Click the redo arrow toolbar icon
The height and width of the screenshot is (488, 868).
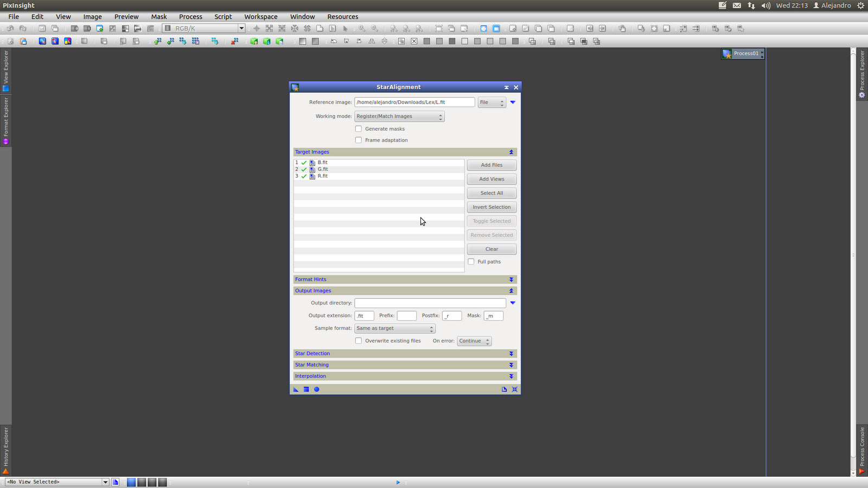click(x=23, y=28)
